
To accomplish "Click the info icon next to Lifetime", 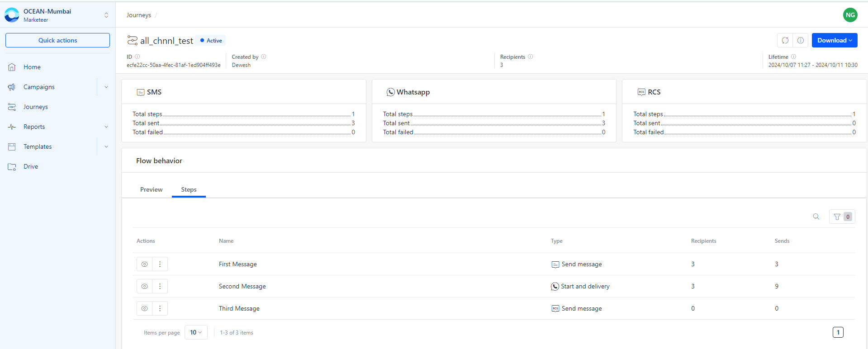I will [x=793, y=57].
